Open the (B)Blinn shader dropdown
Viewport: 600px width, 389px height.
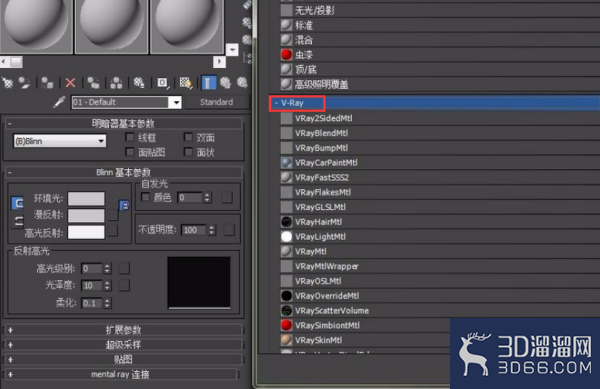coord(60,141)
